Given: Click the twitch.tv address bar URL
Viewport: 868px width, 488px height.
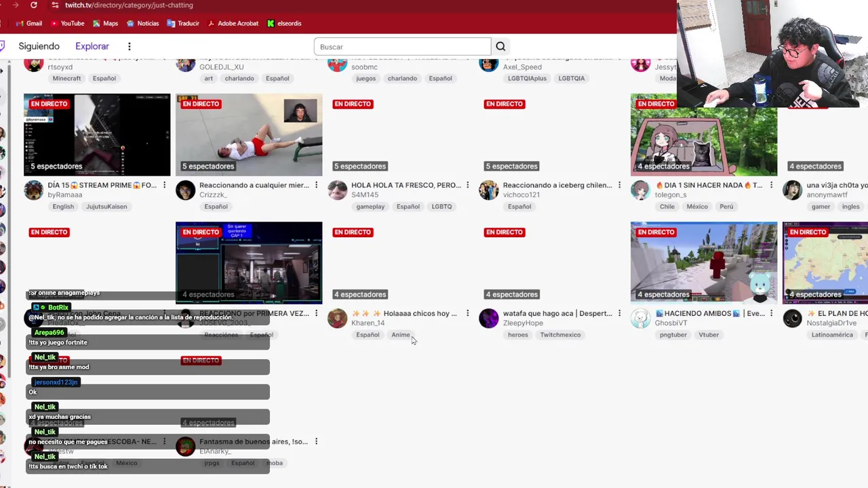Looking at the screenshot, I should coord(129,5).
